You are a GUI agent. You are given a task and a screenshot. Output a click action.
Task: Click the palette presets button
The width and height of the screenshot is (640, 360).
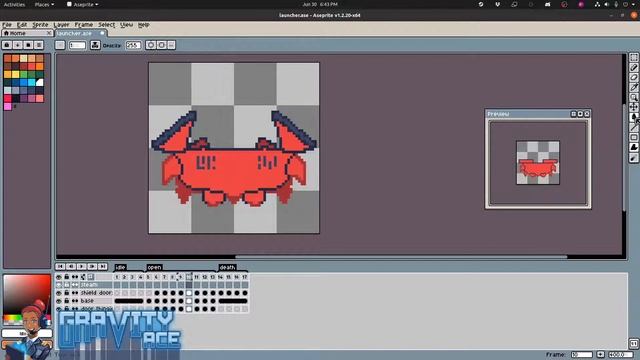point(28,45)
